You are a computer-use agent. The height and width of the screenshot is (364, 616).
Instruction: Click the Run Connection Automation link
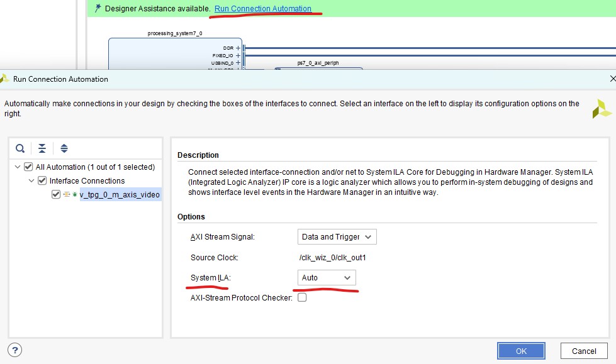point(262,9)
